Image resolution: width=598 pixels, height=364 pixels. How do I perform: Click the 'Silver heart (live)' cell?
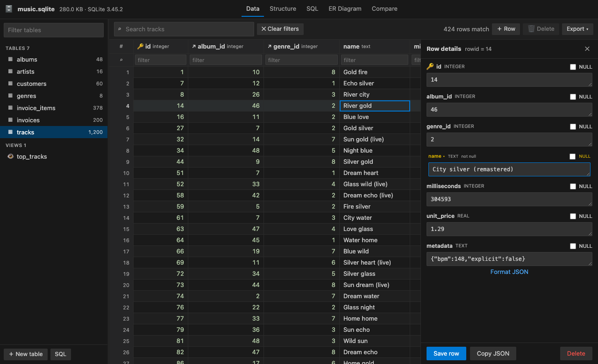(x=375, y=263)
